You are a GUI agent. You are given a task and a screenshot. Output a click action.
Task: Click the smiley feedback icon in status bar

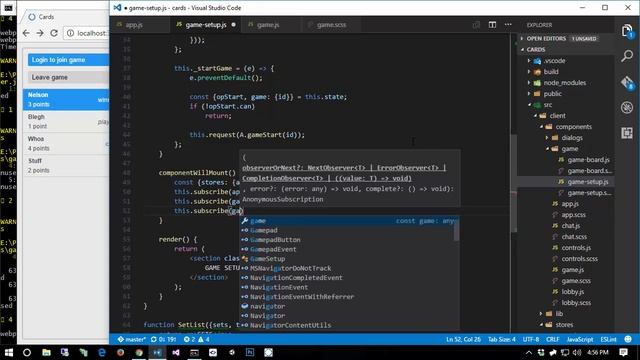628,339
